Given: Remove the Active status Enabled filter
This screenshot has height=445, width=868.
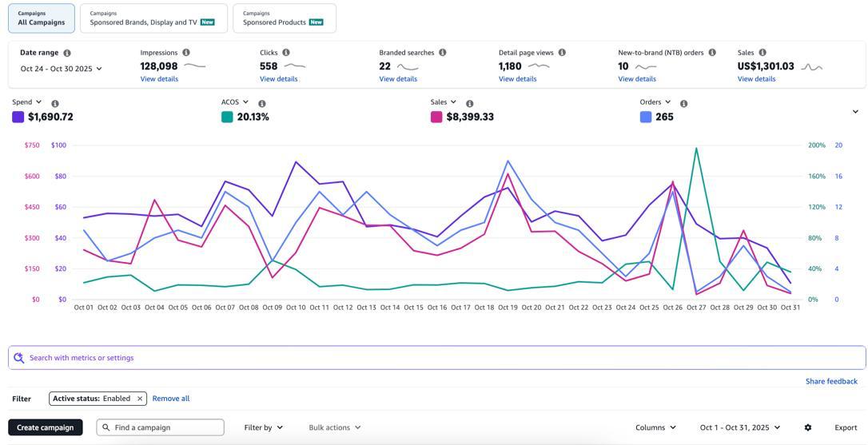Looking at the screenshot, I should (x=140, y=399).
